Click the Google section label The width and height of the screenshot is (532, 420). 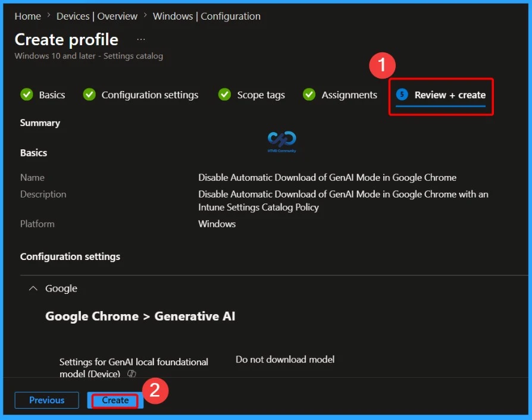coord(61,289)
